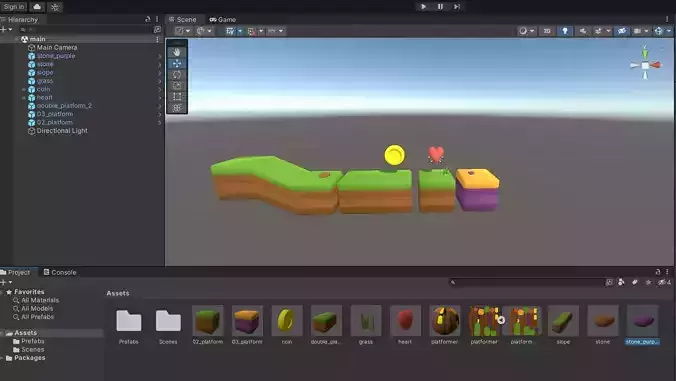Screen dimensions: 676x381
Task: Select the Move tool
Action: [x=177, y=63]
